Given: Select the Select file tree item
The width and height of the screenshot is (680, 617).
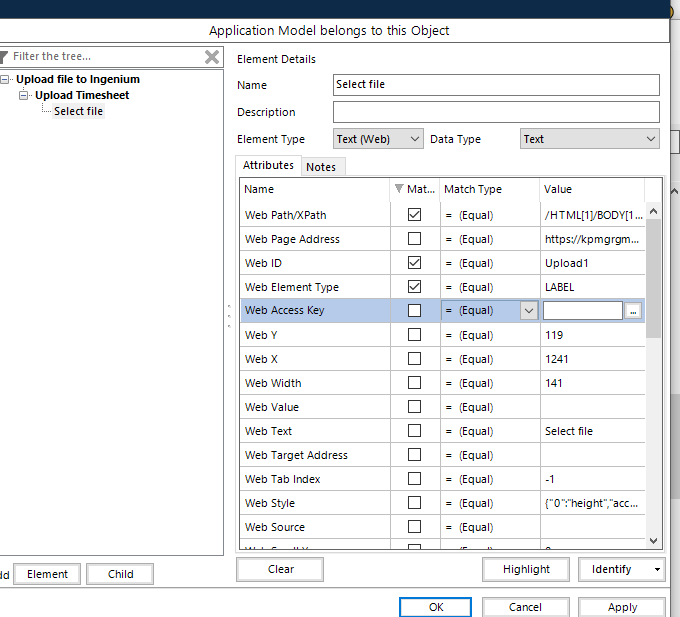Looking at the screenshot, I should [x=78, y=111].
